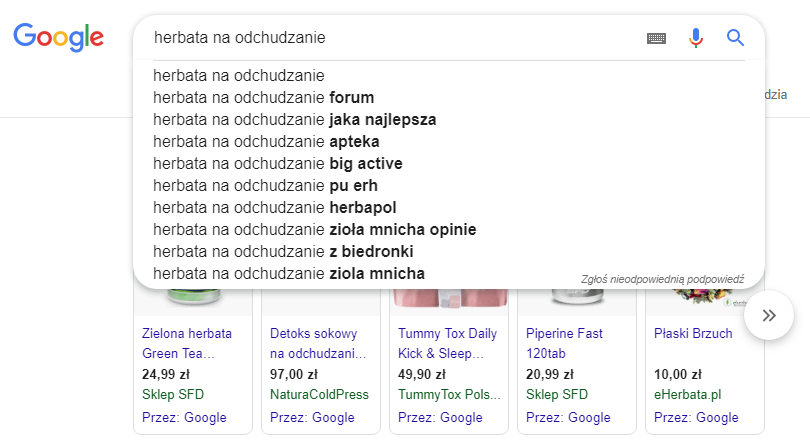
Task: Choose the "pu erh" suggestion
Action: [x=265, y=186]
